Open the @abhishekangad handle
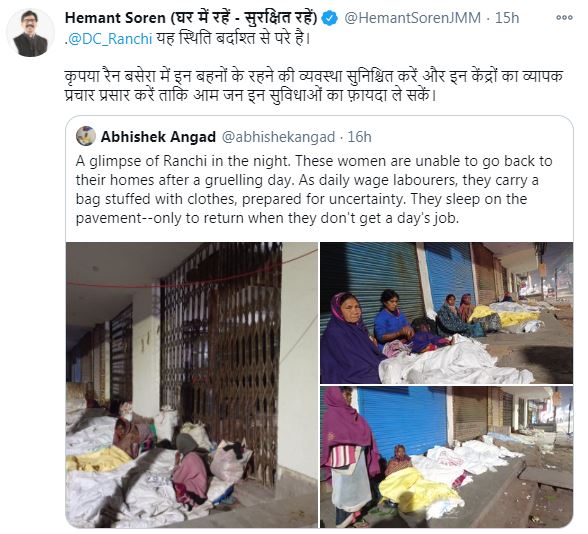This screenshot has height=534, width=588. 278,137
